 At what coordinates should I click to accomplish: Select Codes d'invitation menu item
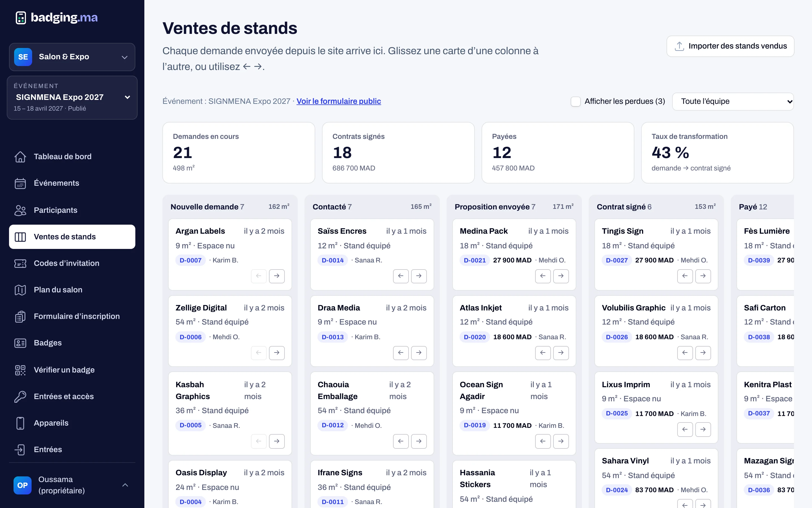click(72, 263)
